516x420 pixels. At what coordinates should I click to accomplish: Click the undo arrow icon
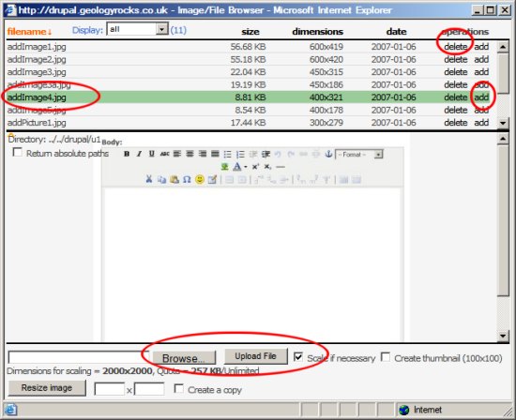(x=278, y=154)
